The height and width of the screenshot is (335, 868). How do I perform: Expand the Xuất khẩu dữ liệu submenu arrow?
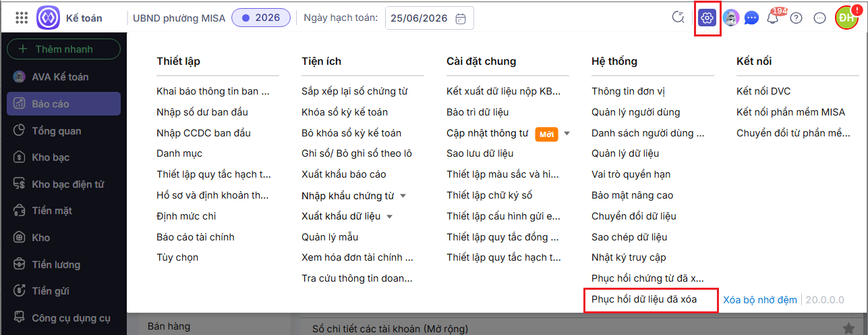point(389,217)
